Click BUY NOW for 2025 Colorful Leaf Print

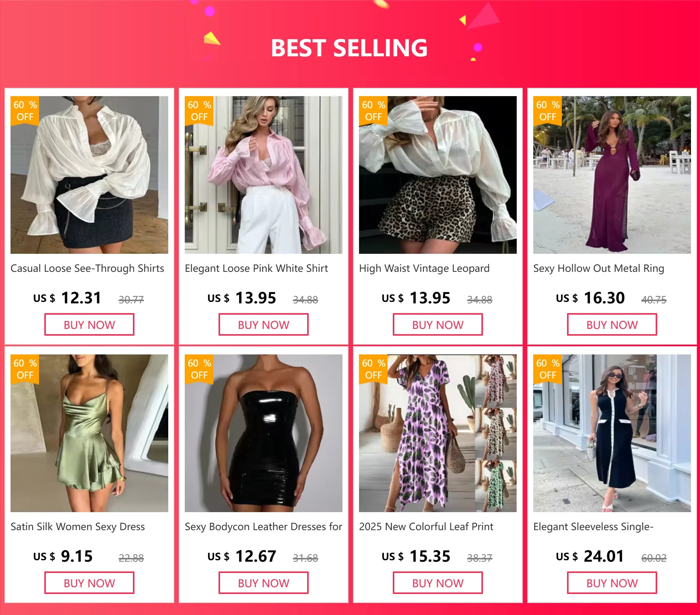coord(438,583)
